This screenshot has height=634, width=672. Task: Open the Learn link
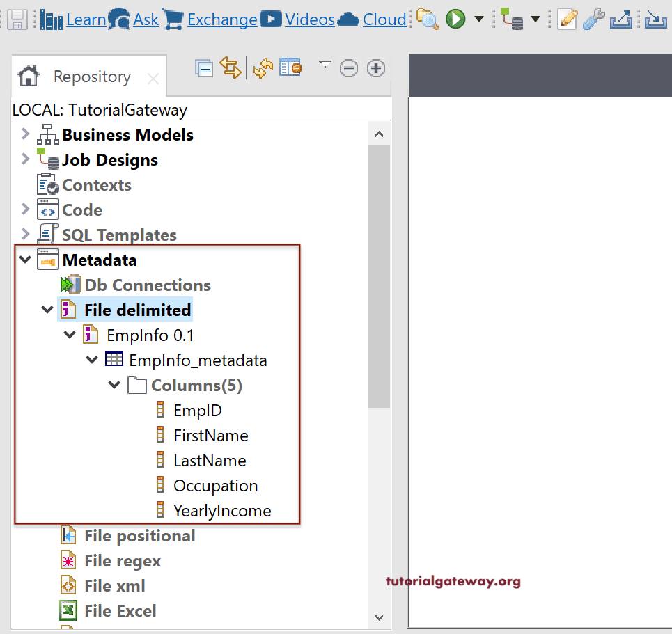tap(86, 19)
